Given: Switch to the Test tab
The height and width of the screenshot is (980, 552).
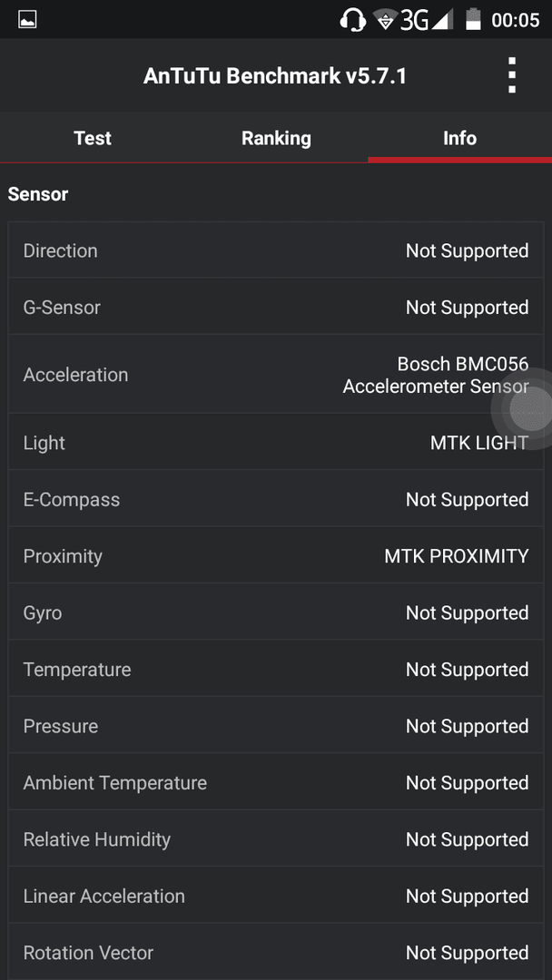Looking at the screenshot, I should 93,138.
